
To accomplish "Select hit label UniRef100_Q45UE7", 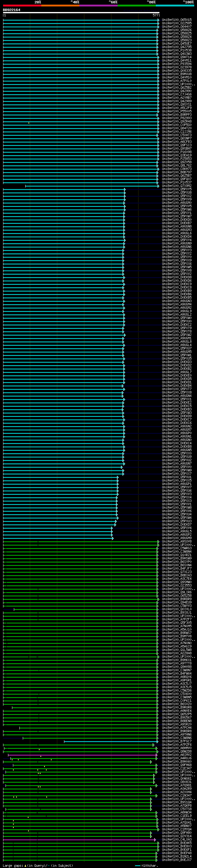I will tap(176, 43).
